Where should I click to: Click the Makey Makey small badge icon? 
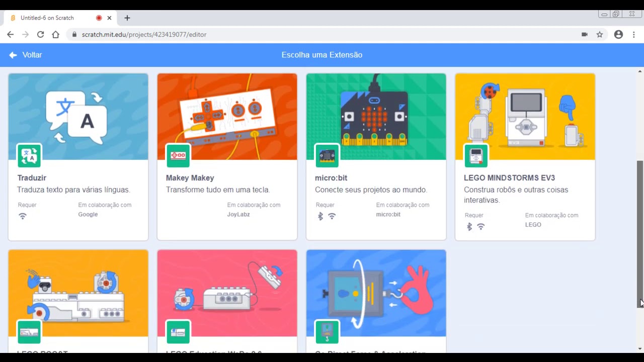click(178, 156)
